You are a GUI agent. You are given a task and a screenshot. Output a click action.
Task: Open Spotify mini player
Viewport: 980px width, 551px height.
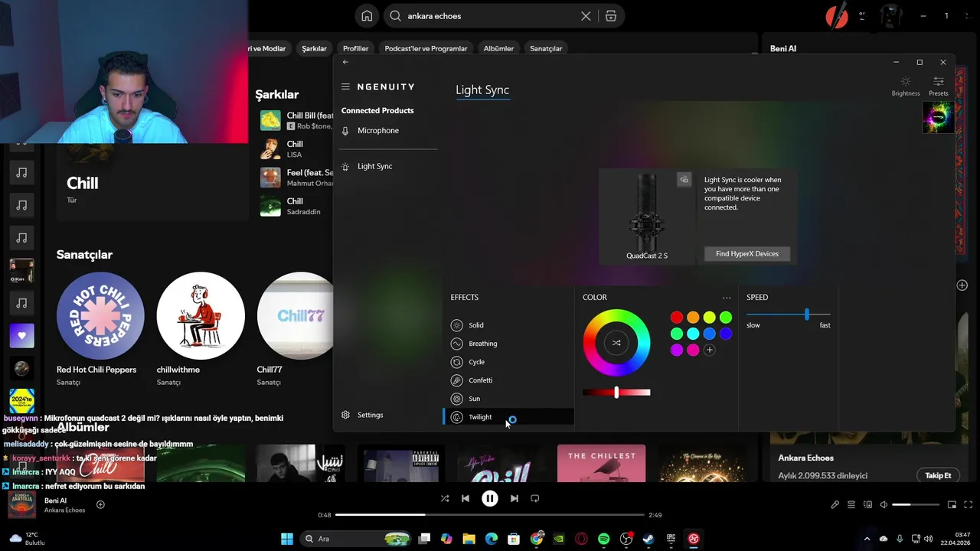(952, 505)
